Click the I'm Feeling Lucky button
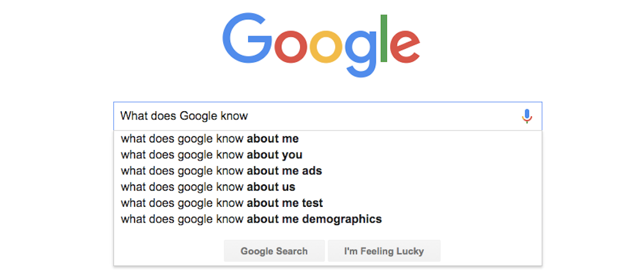This screenshot has width=644, height=275. (384, 251)
